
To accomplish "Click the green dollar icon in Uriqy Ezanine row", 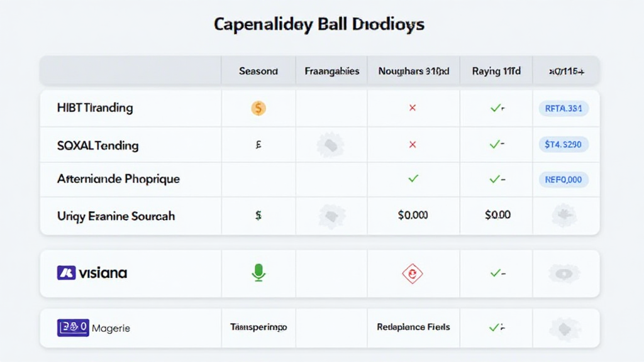I will (258, 216).
